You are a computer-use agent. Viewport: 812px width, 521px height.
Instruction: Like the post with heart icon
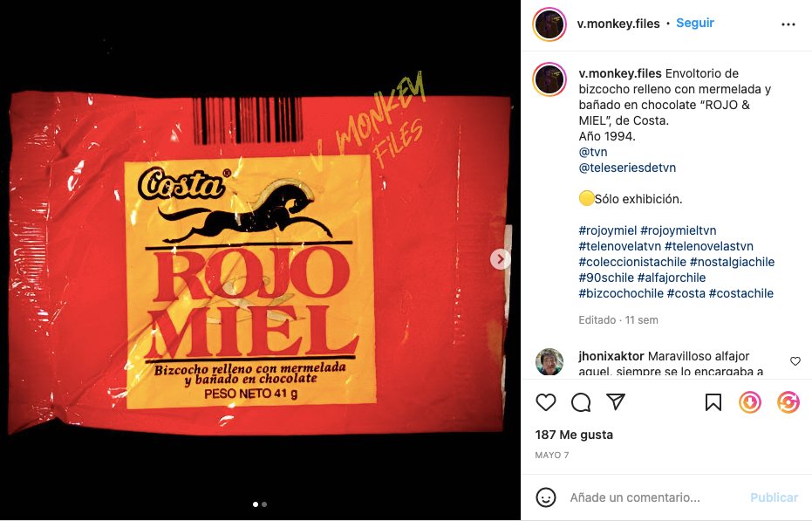546,402
